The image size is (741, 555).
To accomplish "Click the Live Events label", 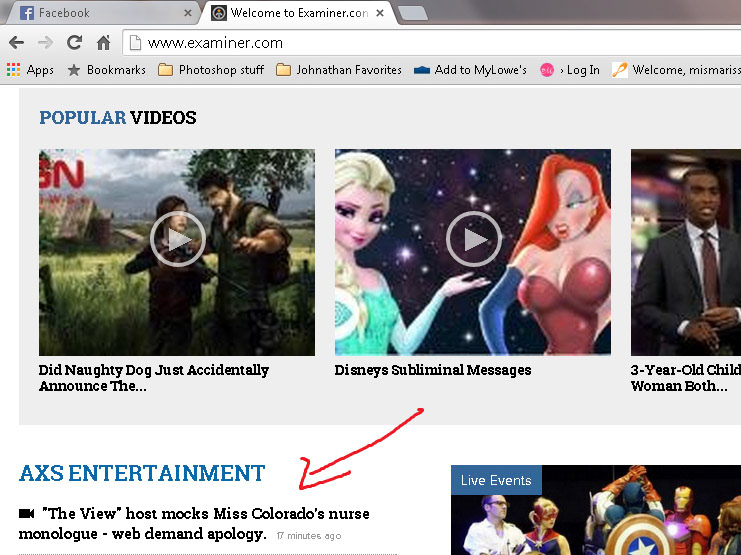I will click(x=496, y=480).
